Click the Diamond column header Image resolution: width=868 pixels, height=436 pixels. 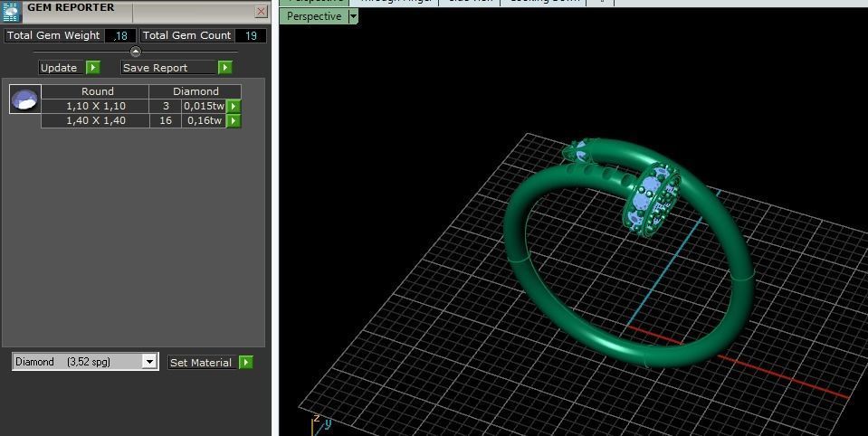click(196, 91)
